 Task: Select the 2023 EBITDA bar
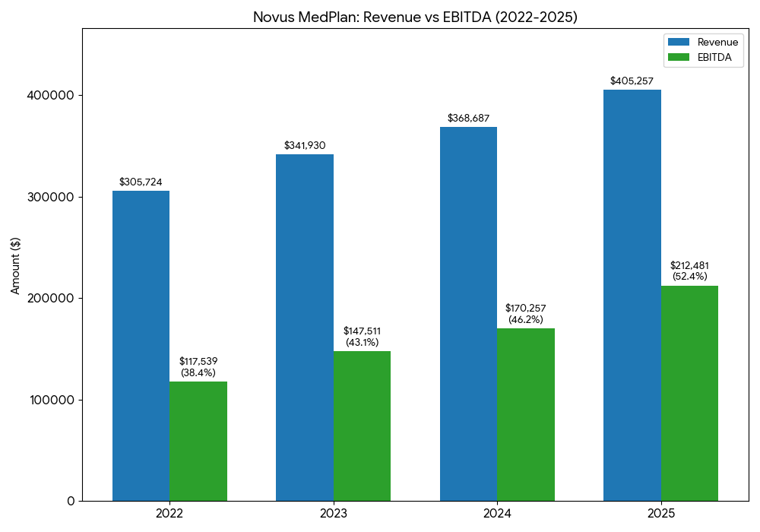coord(362,426)
